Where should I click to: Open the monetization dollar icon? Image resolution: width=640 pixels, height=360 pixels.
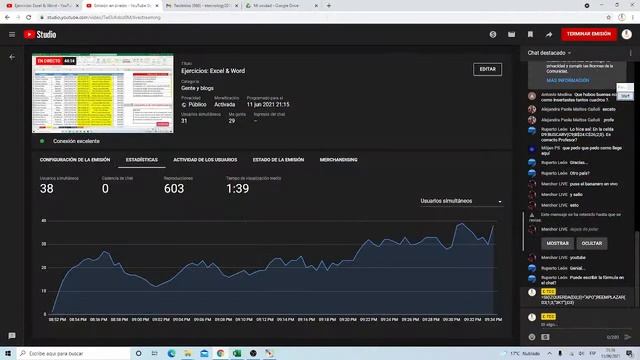[493, 35]
